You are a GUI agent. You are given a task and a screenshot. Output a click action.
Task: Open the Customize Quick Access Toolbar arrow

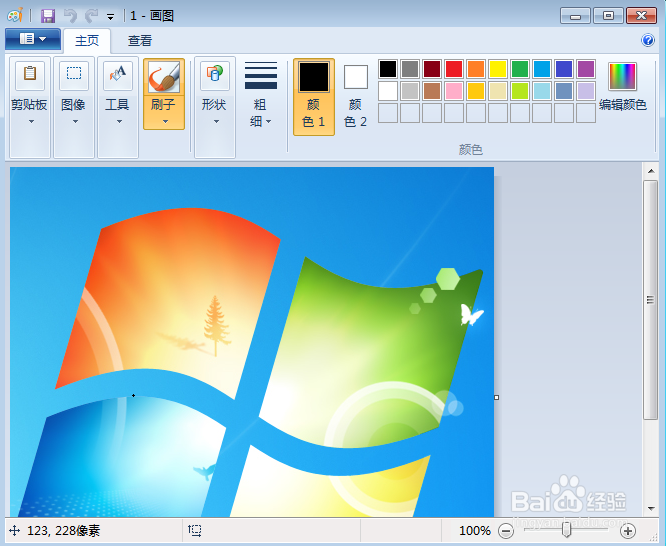(x=110, y=17)
